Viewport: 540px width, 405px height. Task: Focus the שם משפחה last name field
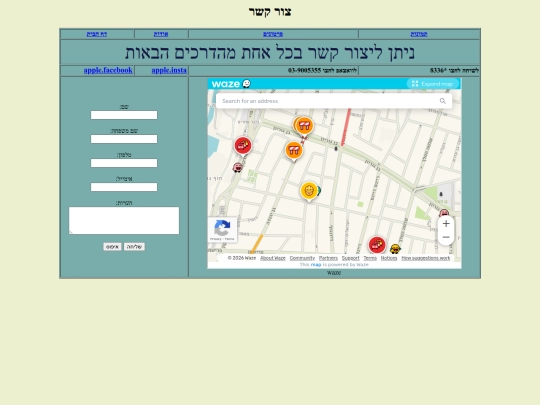click(124, 139)
